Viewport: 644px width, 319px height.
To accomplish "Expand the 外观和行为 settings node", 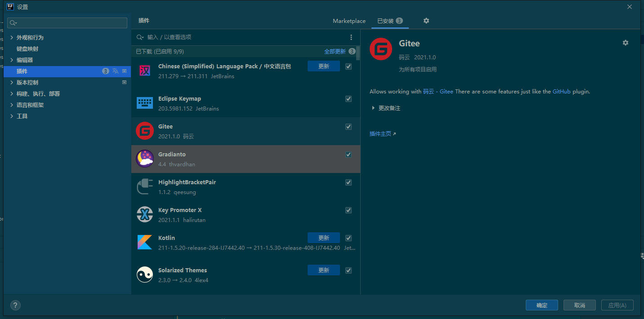I will 12,37.
